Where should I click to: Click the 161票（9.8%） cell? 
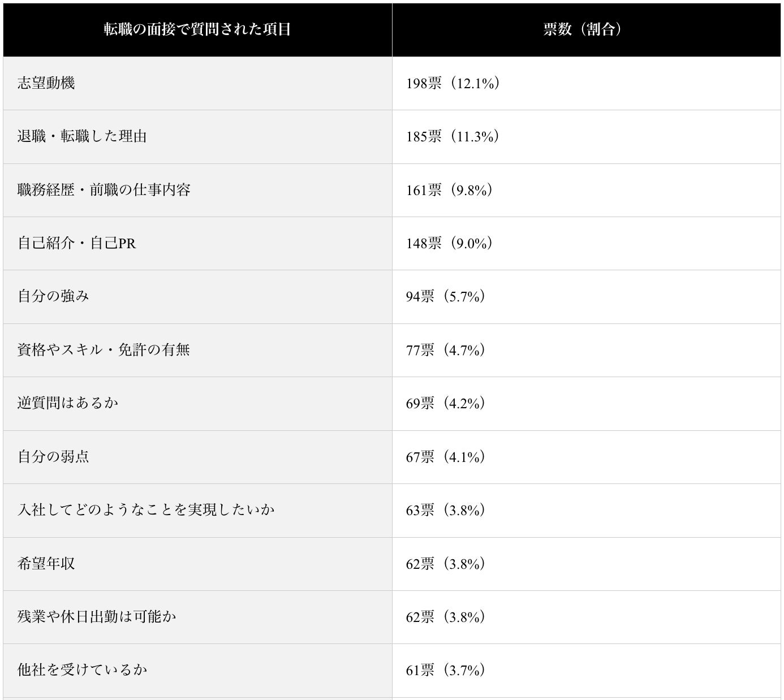(x=449, y=190)
